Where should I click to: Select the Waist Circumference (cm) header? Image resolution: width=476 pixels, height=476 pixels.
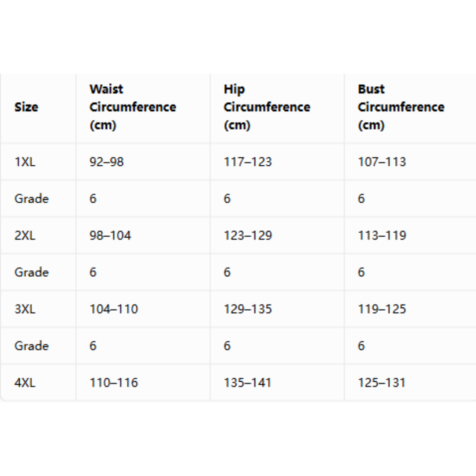(x=133, y=107)
